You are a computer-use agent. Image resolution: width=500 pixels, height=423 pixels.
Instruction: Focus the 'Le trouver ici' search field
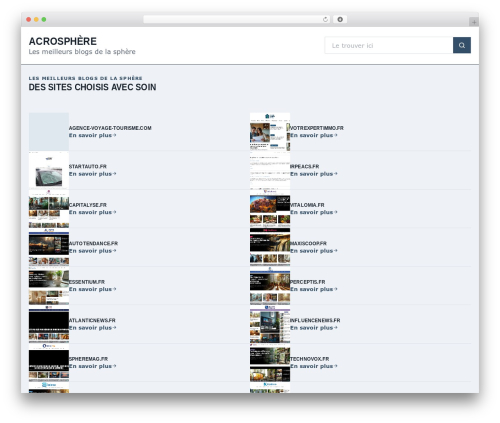[389, 45]
